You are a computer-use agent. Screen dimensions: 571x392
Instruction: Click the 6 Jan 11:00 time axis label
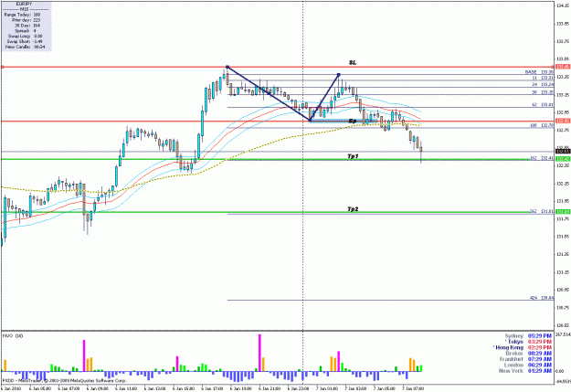(126, 388)
